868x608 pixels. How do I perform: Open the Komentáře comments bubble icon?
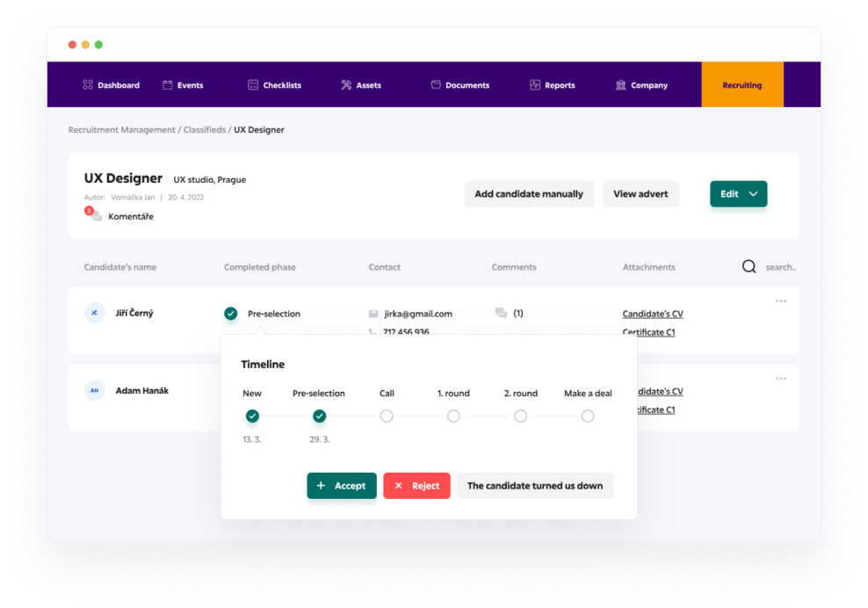(x=97, y=217)
